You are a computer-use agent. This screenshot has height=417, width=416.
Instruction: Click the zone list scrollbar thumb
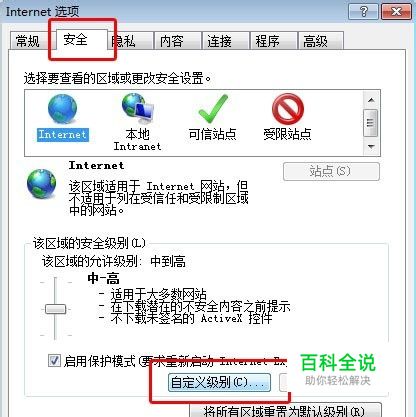tap(371, 123)
